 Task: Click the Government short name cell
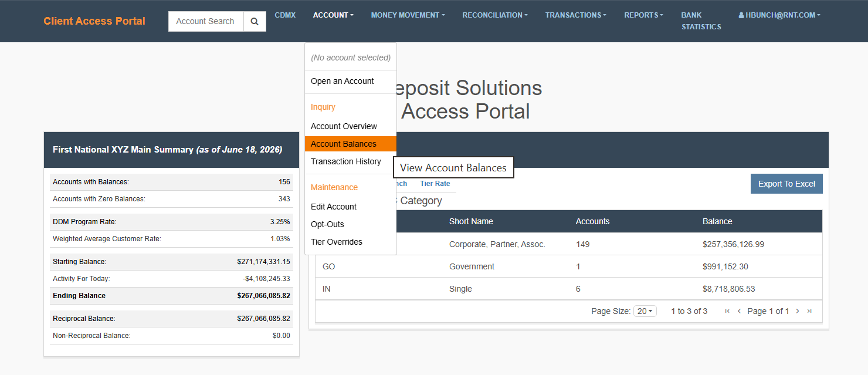pyautogui.click(x=472, y=266)
